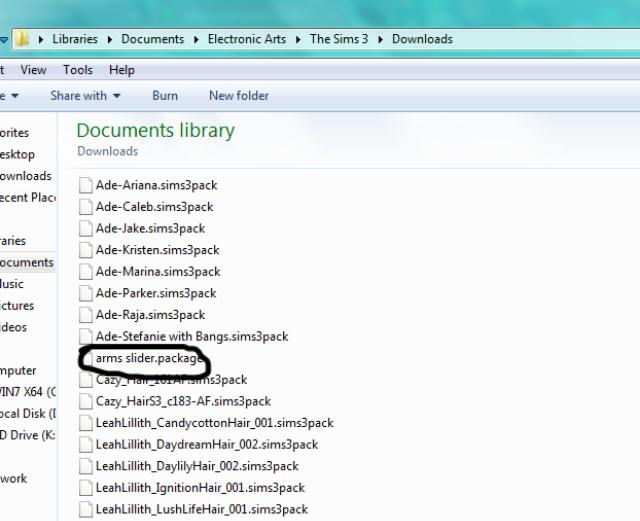640x521 pixels.
Task: Go to The Sims 3 in the address bar
Action: pos(339,39)
